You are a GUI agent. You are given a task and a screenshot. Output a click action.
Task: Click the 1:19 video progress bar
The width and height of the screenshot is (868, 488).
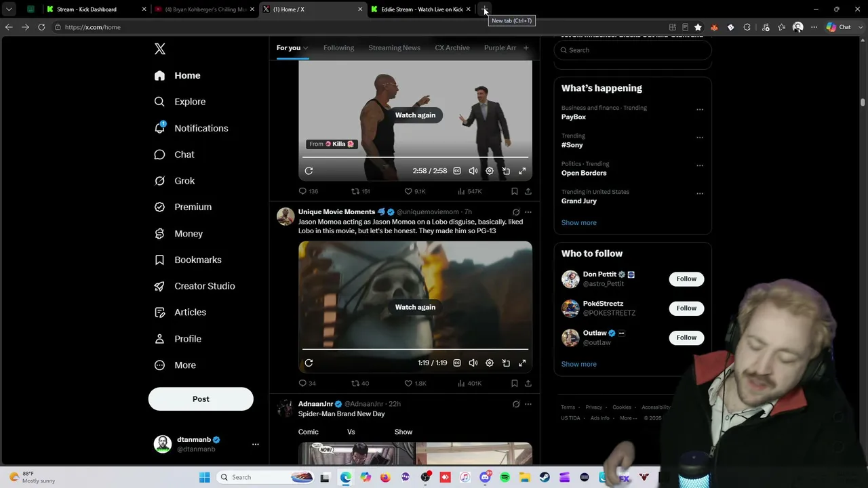(x=415, y=350)
